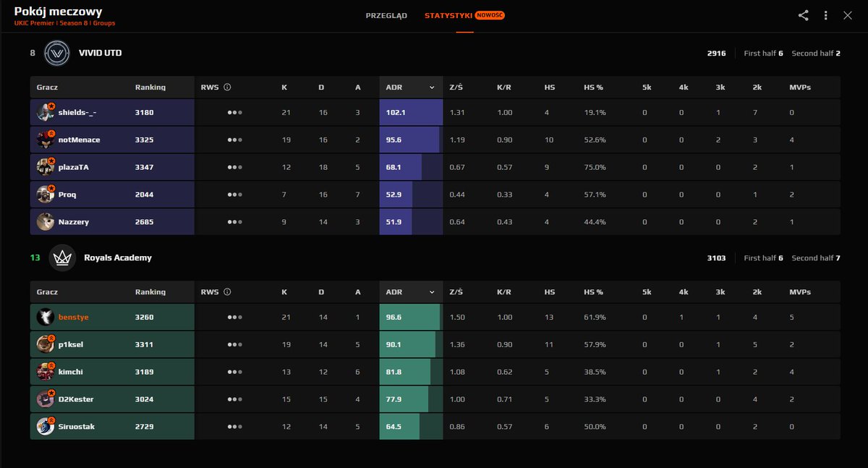This screenshot has width=868, height=468.
Task: Open shields-_- player avatar
Action: (x=46, y=112)
